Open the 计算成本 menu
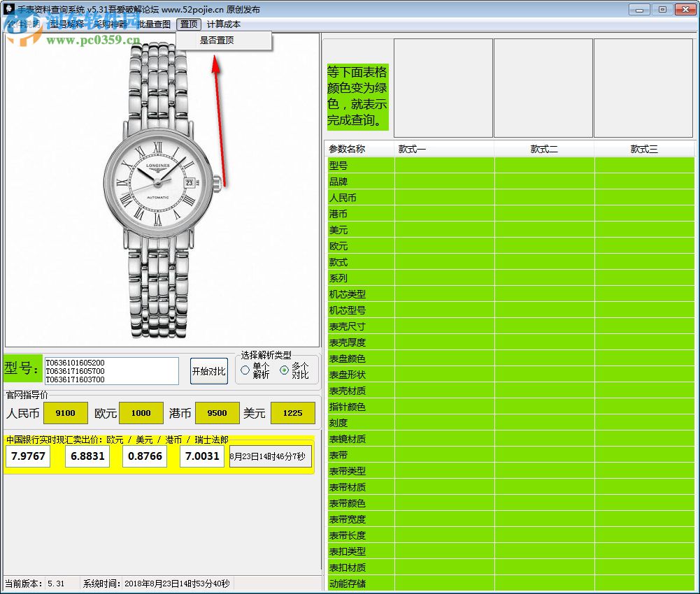This screenshot has height=594, width=700. [224, 24]
